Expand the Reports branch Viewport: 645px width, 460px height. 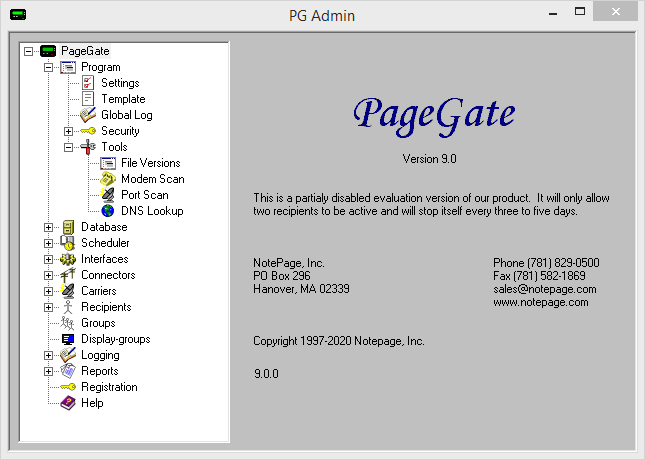pos(49,371)
